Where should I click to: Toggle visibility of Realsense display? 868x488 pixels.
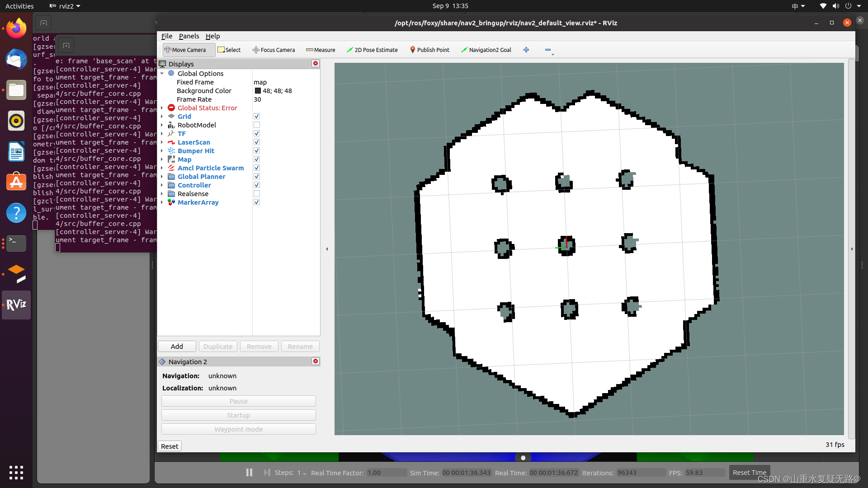coord(256,194)
